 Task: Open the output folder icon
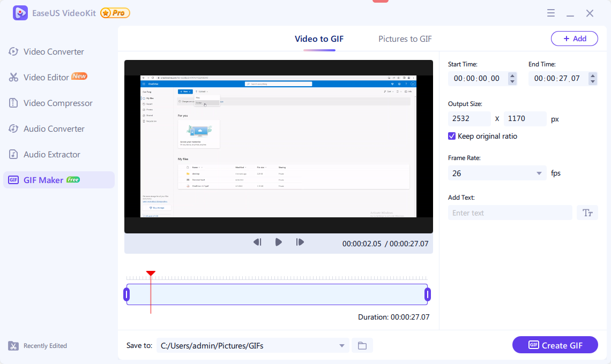click(362, 346)
